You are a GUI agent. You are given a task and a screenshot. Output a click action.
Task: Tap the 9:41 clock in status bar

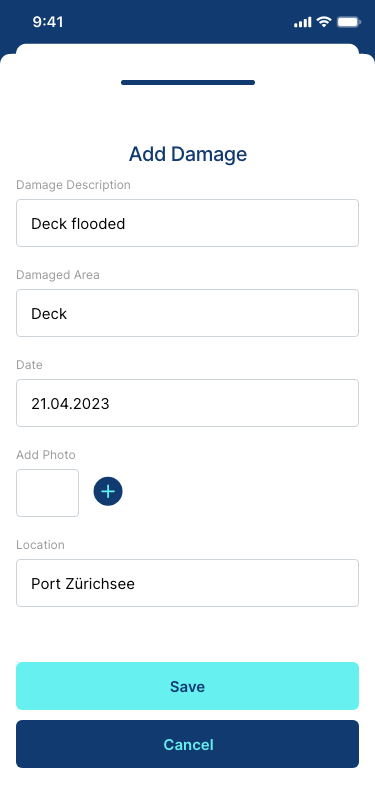(48, 22)
